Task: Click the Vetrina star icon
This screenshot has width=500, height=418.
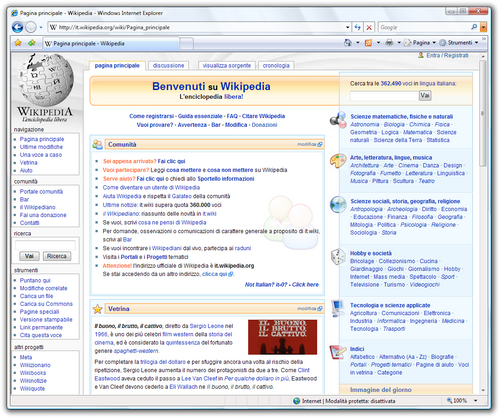Action: [97, 309]
